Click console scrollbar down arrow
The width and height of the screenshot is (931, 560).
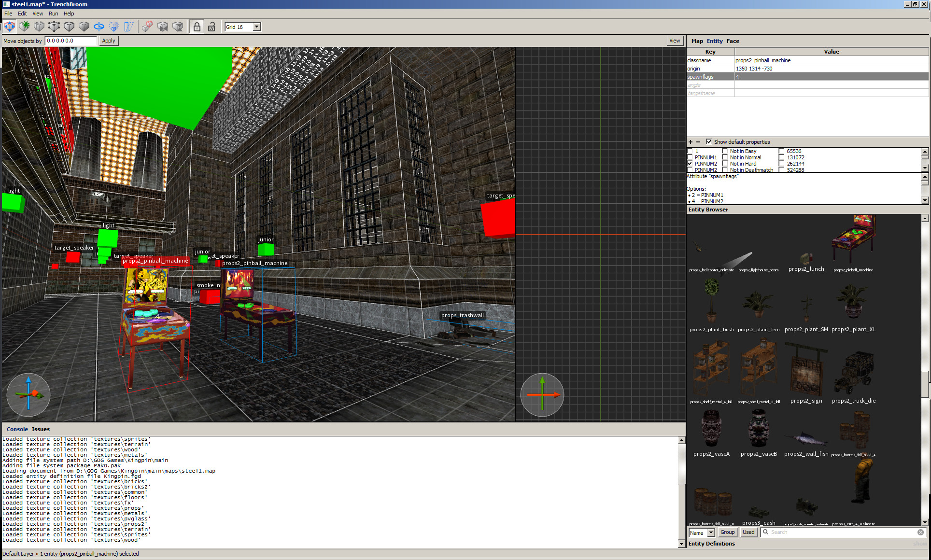coord(681,544)
